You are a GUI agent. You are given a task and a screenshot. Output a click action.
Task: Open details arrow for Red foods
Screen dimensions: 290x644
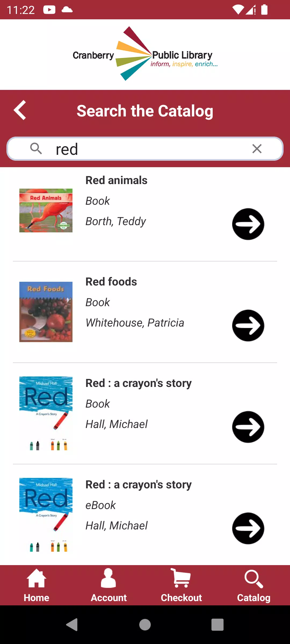point(248,325)
